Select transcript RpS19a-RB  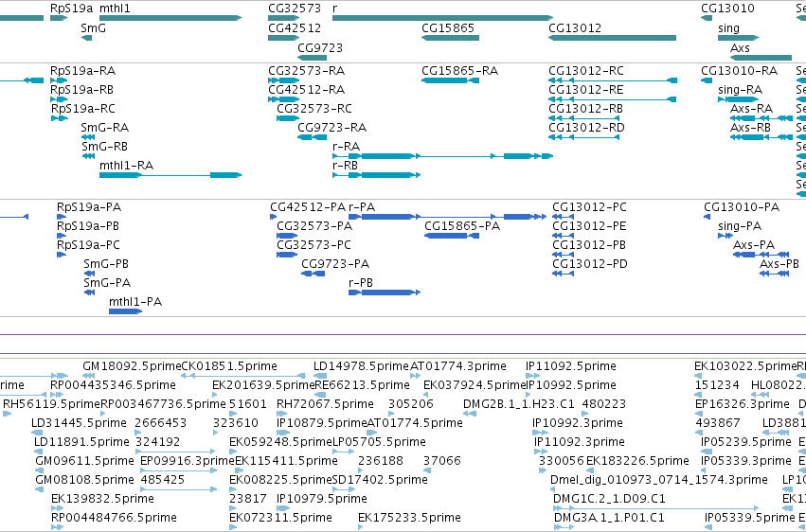[59, 99]
